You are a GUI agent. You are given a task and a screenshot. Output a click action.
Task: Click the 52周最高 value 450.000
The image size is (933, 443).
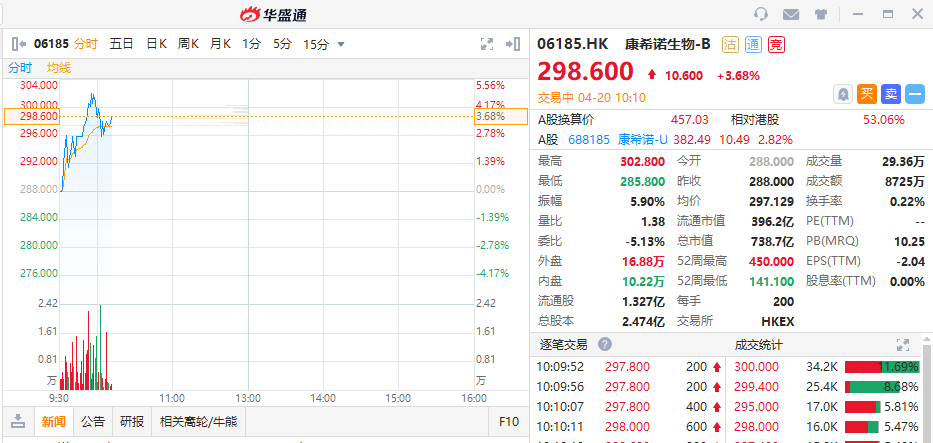click(771, 261)
